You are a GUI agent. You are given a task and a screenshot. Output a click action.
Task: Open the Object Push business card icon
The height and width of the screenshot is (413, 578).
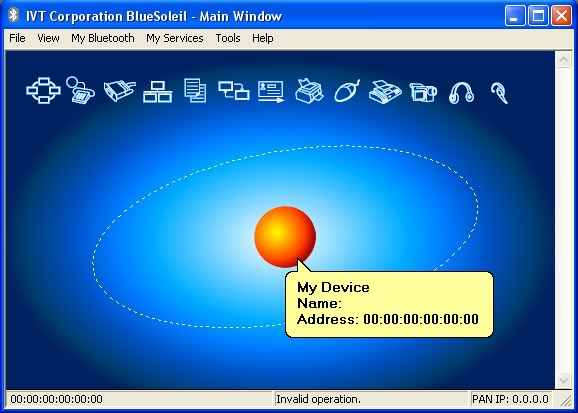pyautogui.click(x=271, y=91)
